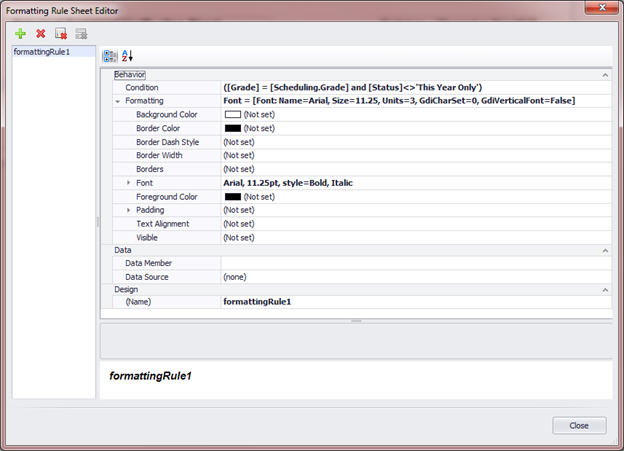
Task: Expand the Padding property node
Action: coord(128,211)
